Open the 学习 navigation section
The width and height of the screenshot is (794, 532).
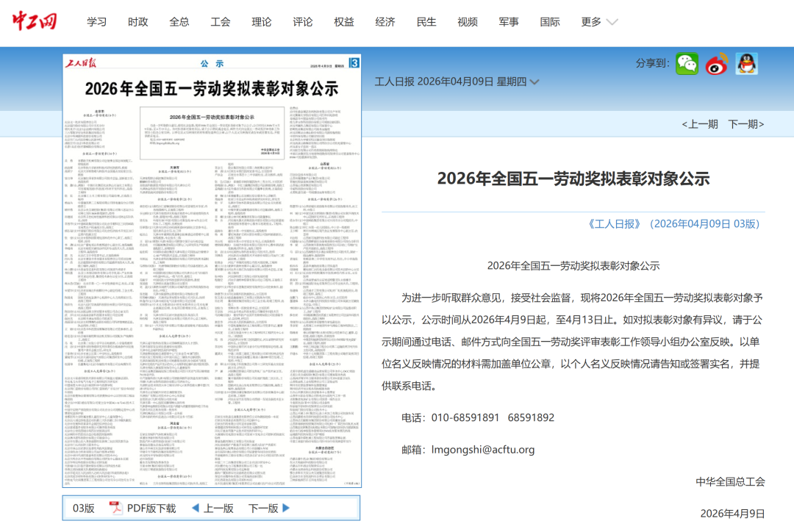(x=96, y=22)
